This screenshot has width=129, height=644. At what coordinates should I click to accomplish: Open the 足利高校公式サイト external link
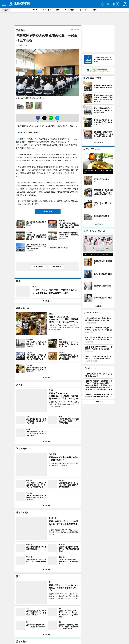(x=58, y=248)
